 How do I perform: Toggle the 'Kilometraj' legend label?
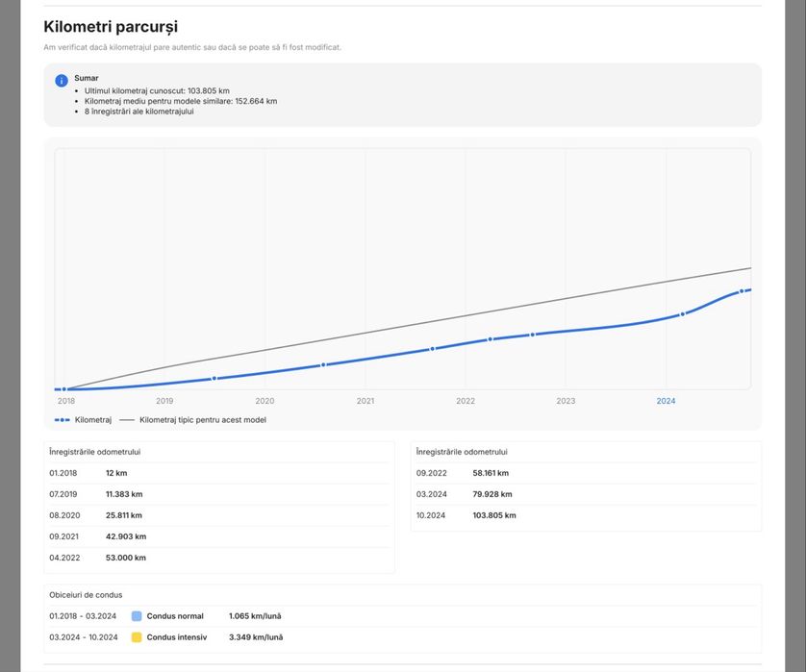point(93,420)
